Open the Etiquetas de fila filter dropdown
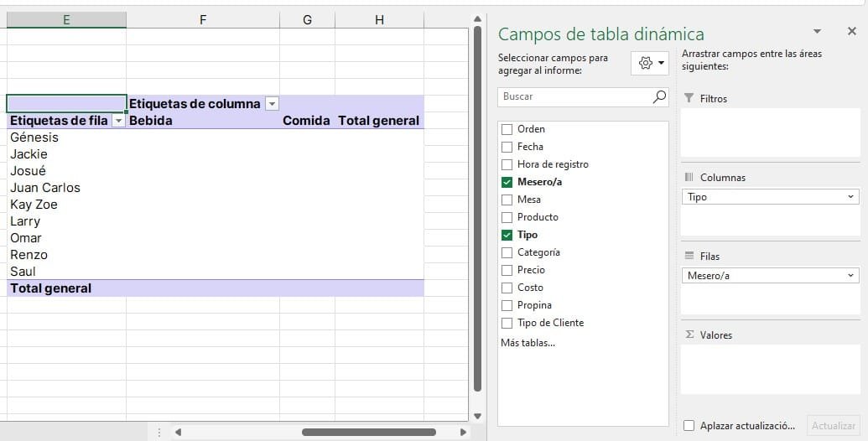868x441 pixels. click(x=118, y=121)
